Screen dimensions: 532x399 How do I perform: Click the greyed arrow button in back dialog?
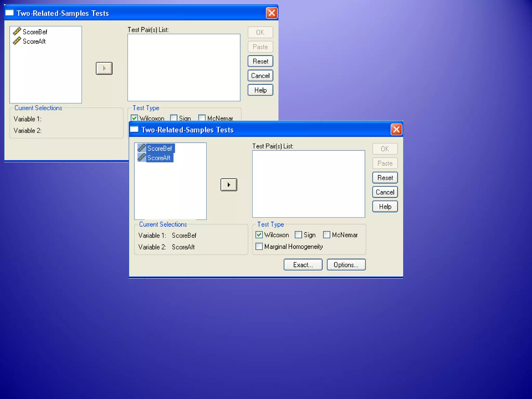(104, 68)
